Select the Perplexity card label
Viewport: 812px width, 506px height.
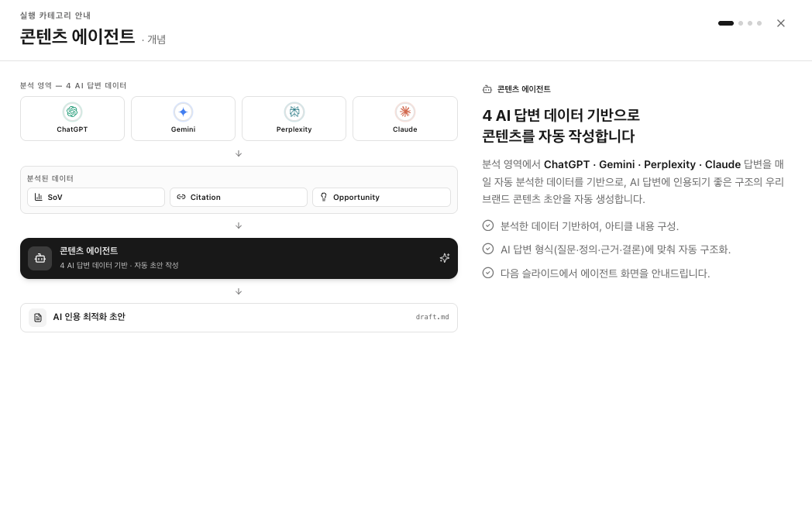pyautogui.click(x=294, y=129)
